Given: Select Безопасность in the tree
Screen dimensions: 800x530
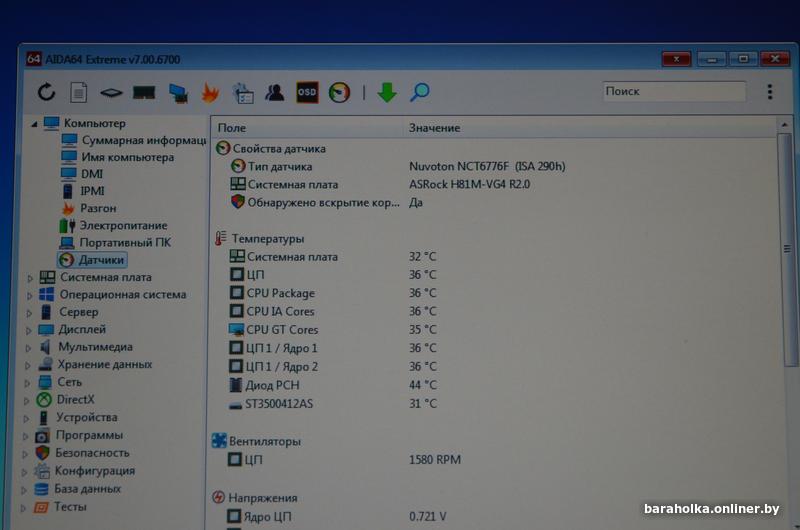Looking at the screenshot, I should [x=82, y=453].
